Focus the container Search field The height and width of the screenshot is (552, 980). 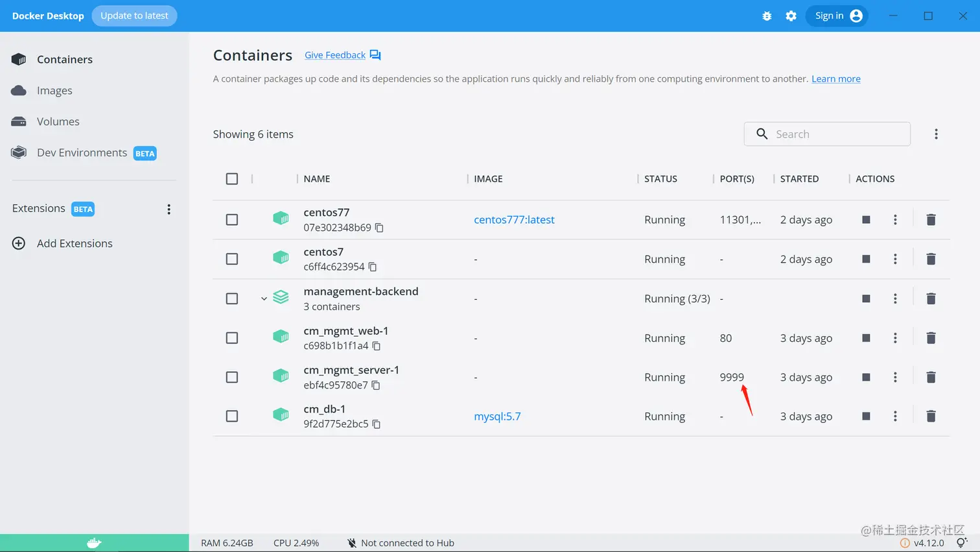click(827, 134)
